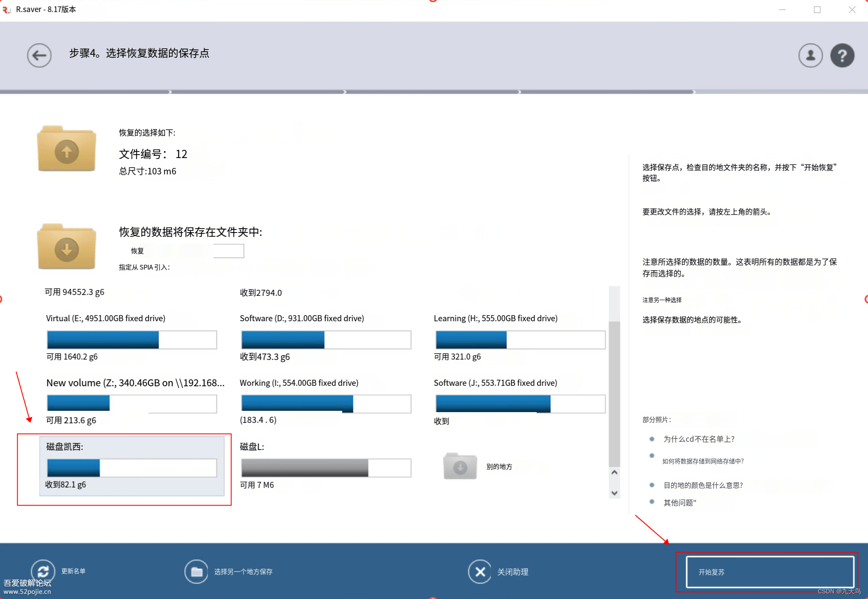Click text 收到82.1 g6

point(66,484)
